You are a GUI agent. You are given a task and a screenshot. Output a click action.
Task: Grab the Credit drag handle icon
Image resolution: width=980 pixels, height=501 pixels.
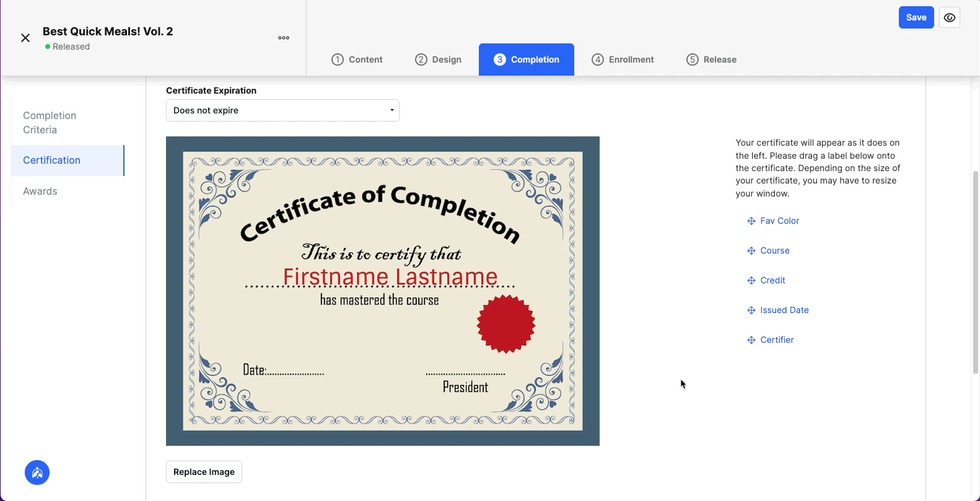pos(751,281)
